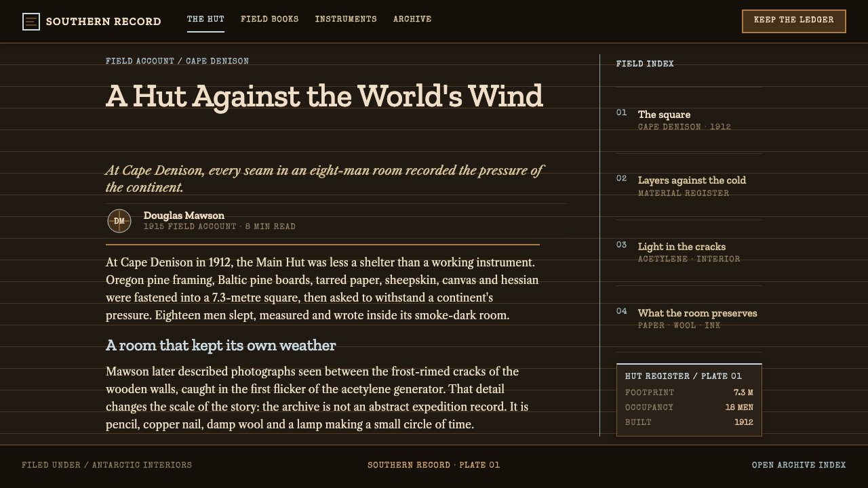Click the Material Register caption
This screenshot has width=868, height=488.
click(x=684, y=193)
